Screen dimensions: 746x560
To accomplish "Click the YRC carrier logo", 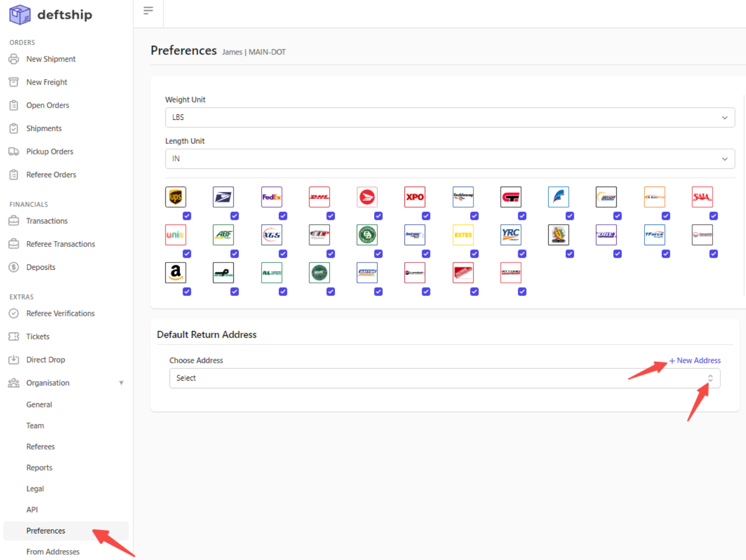I will 511,235.
